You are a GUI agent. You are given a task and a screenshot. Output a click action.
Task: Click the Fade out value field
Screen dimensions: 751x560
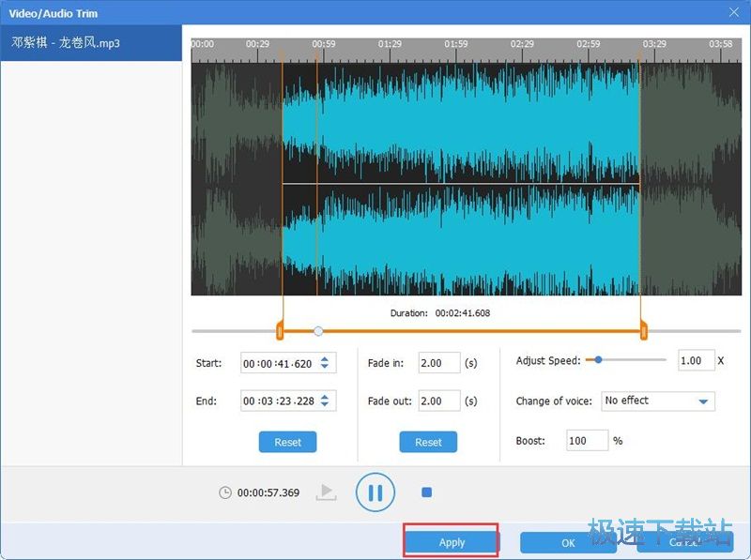click(x=439, y=401)
